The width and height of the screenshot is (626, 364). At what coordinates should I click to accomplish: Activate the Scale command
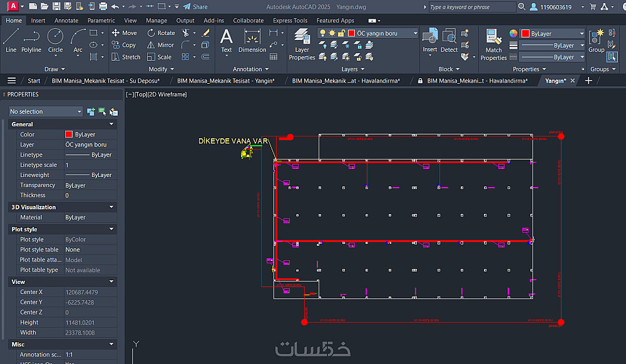tap(159, 57)
